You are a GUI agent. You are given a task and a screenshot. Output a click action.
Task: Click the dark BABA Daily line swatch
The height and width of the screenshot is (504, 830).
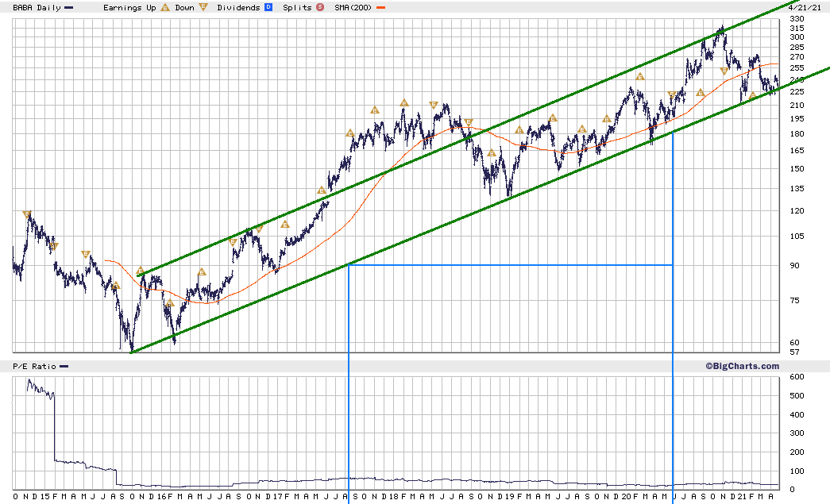click(68, 7)
